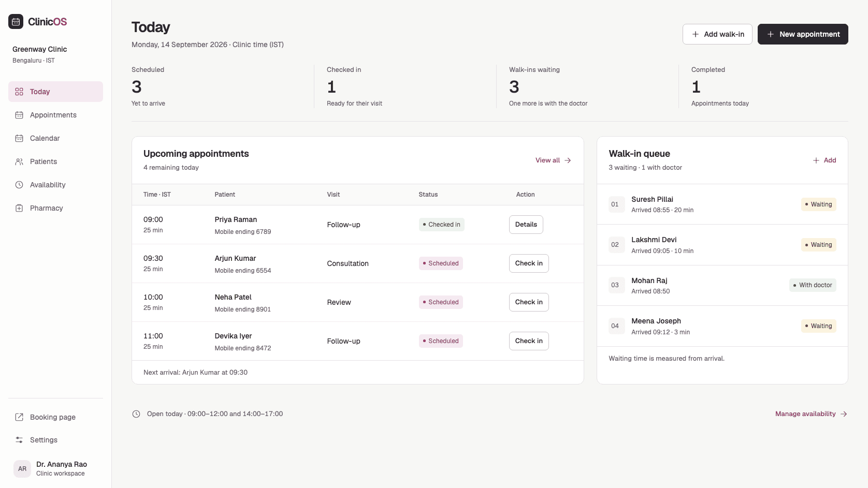Open the Today menu item
The image size is (868, 488).
55,92
